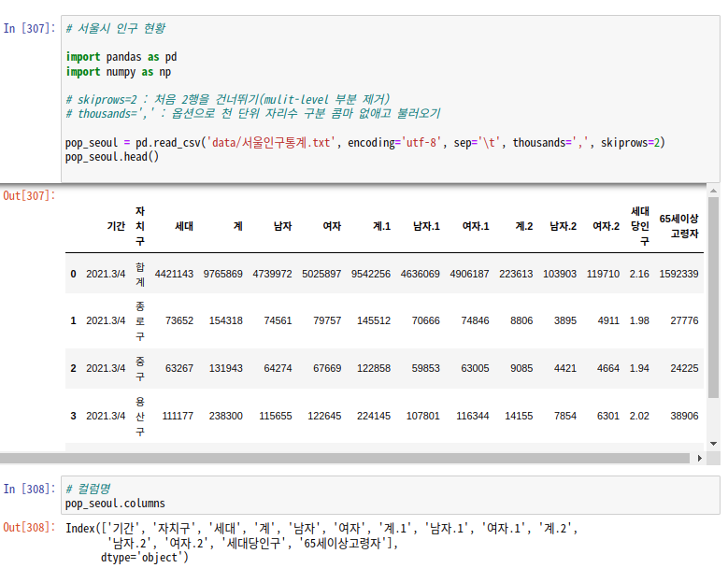Select the In [307] prompt label

(29, 28)
